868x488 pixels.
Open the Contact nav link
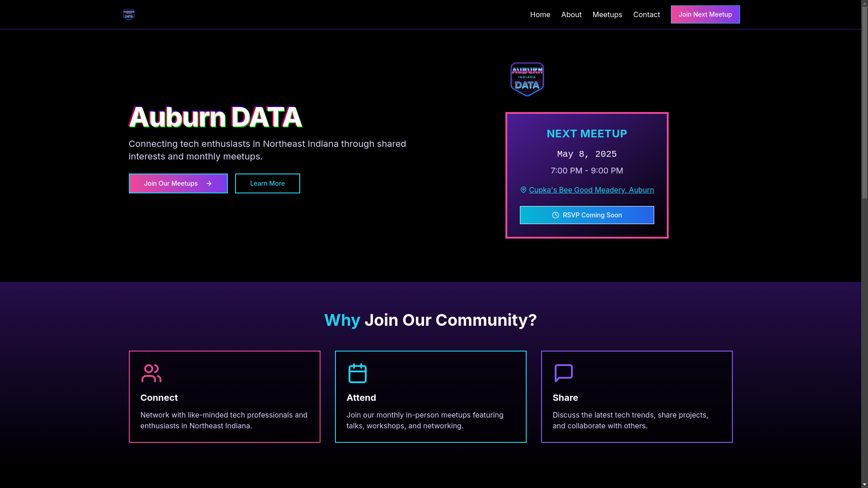pos(646,14)
